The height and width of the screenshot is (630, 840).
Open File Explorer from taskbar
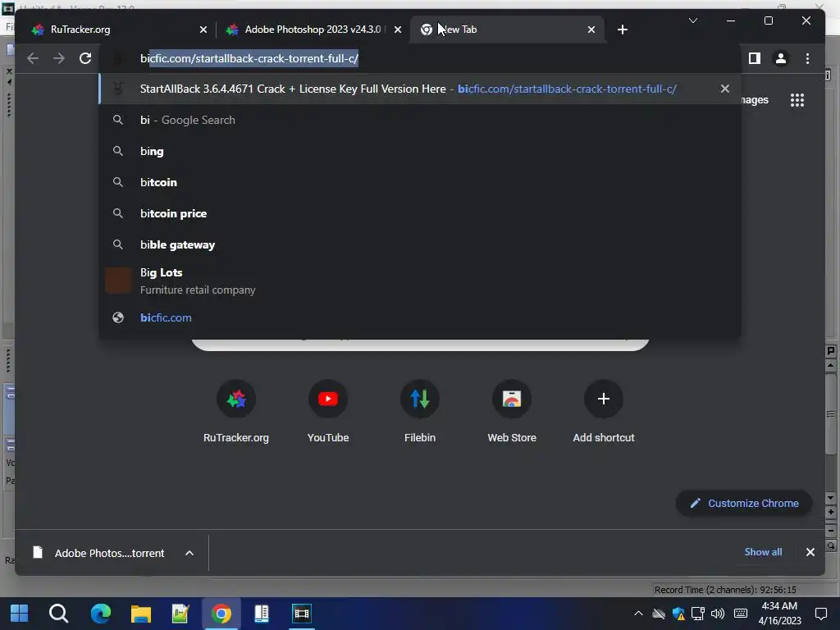click(141, 614)
